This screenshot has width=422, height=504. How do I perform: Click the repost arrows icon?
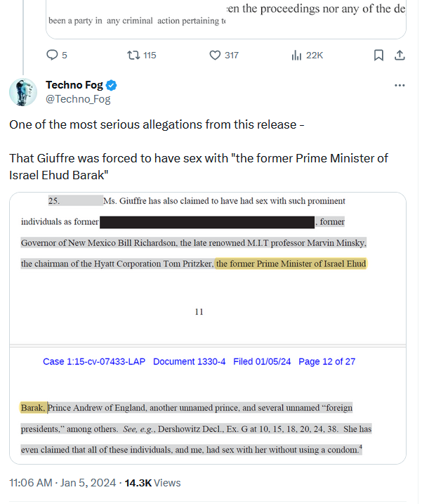click(x=131, y=56)
